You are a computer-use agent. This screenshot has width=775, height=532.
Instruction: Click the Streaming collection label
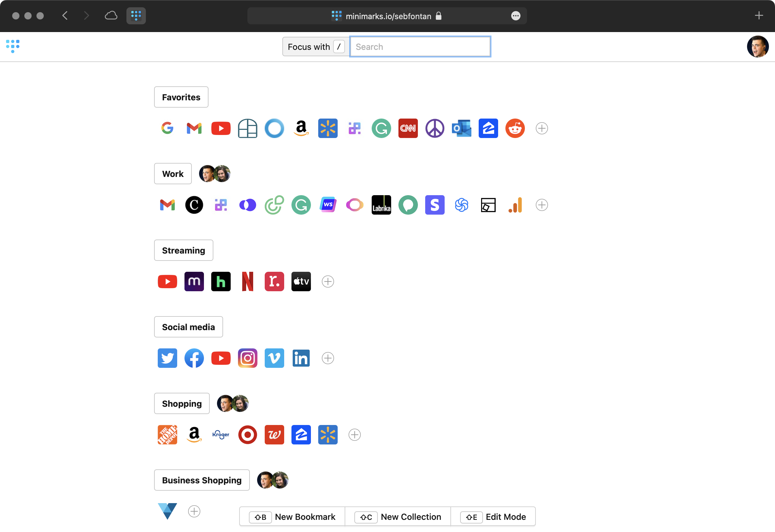(183, 251)
